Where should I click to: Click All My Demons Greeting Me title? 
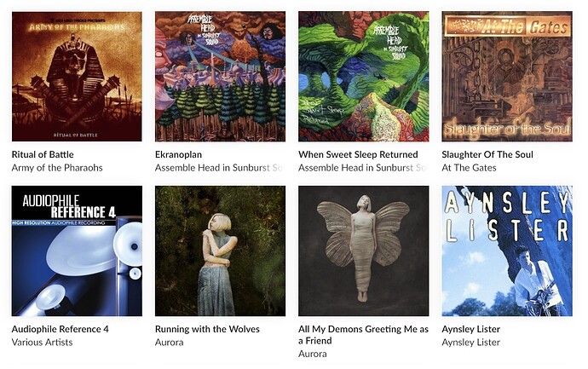363,335
